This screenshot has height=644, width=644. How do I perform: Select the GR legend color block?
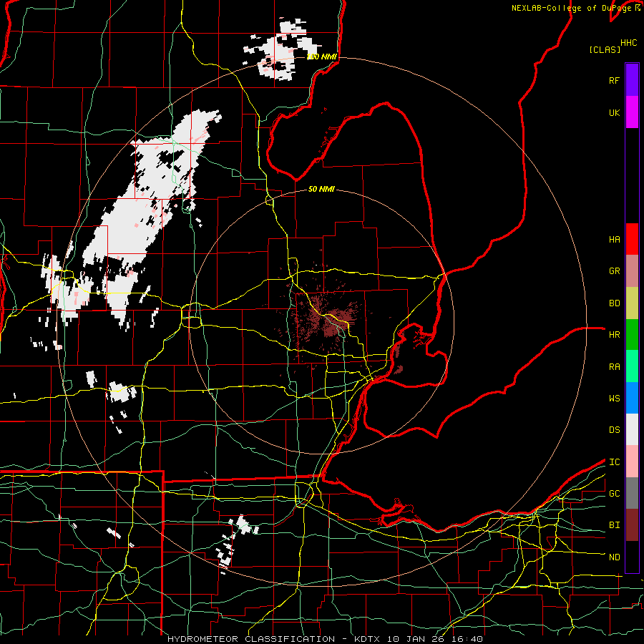click(x=632, y=271)
